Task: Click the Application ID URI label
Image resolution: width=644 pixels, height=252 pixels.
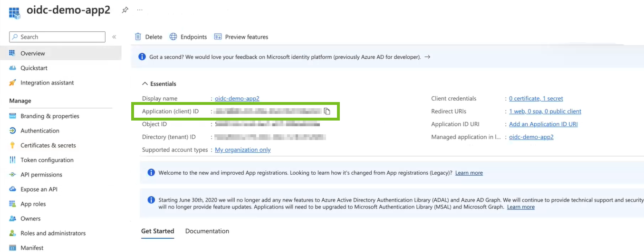Action: click(x=455, y=124)
